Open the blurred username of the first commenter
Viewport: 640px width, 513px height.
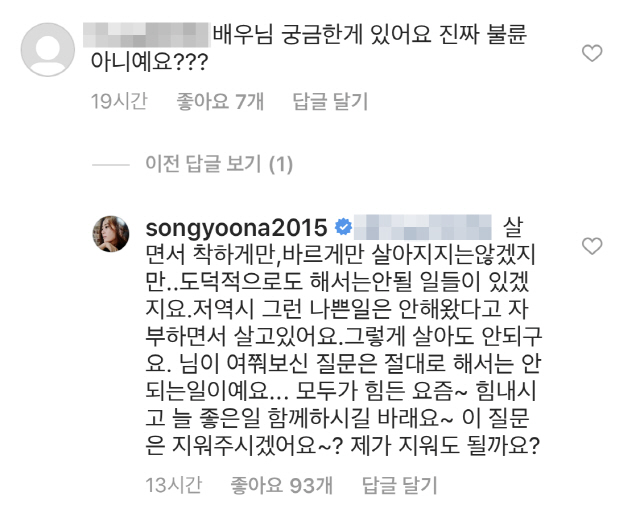147,35
